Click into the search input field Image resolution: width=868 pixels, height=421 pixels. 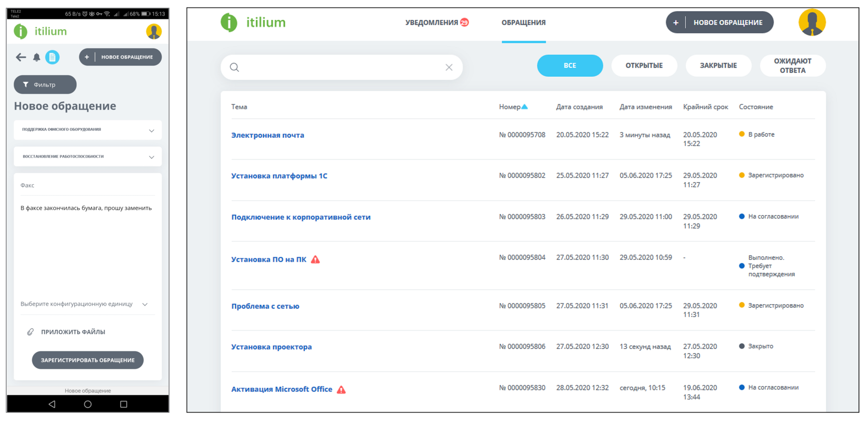pyautogui.click(x=342, y=67)
